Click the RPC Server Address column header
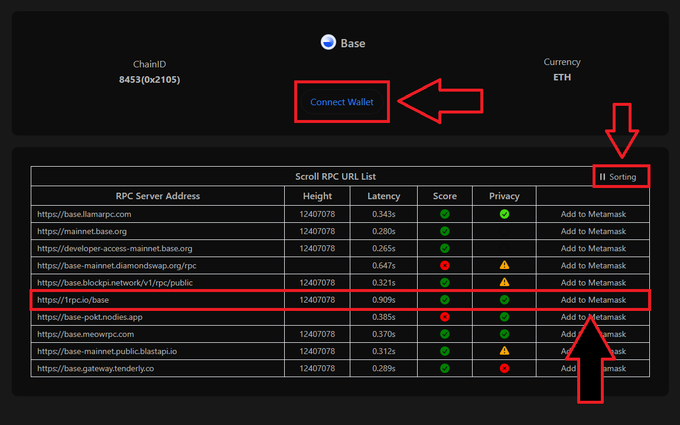This screenshot has height=425, width=680. point(157,196)
